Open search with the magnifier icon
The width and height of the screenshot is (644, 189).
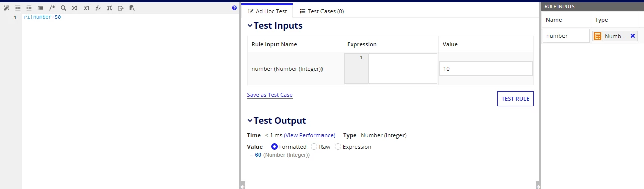63,8
